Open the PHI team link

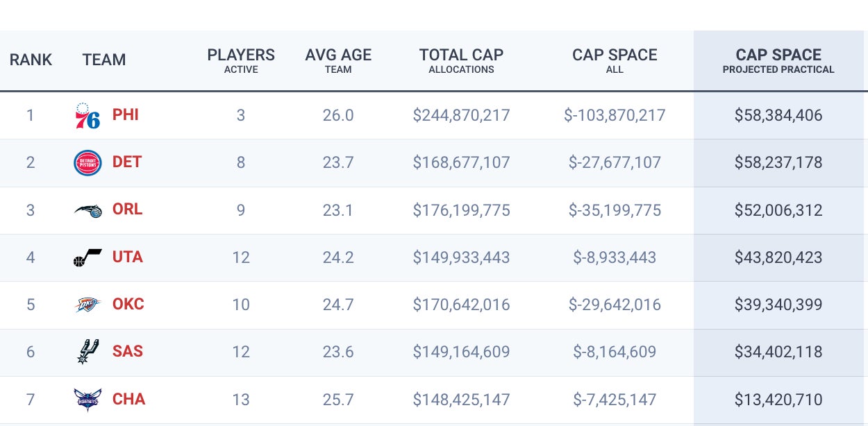tap(126, 115)
